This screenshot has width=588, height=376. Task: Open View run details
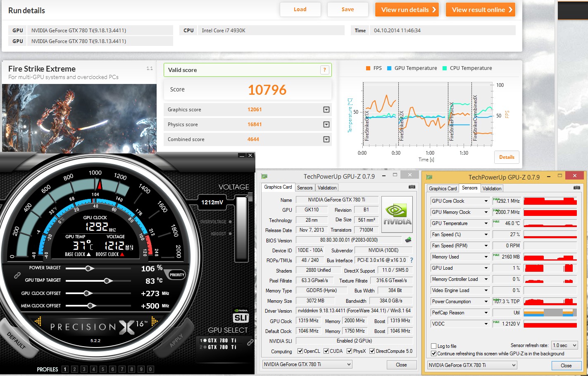[407, 10]
